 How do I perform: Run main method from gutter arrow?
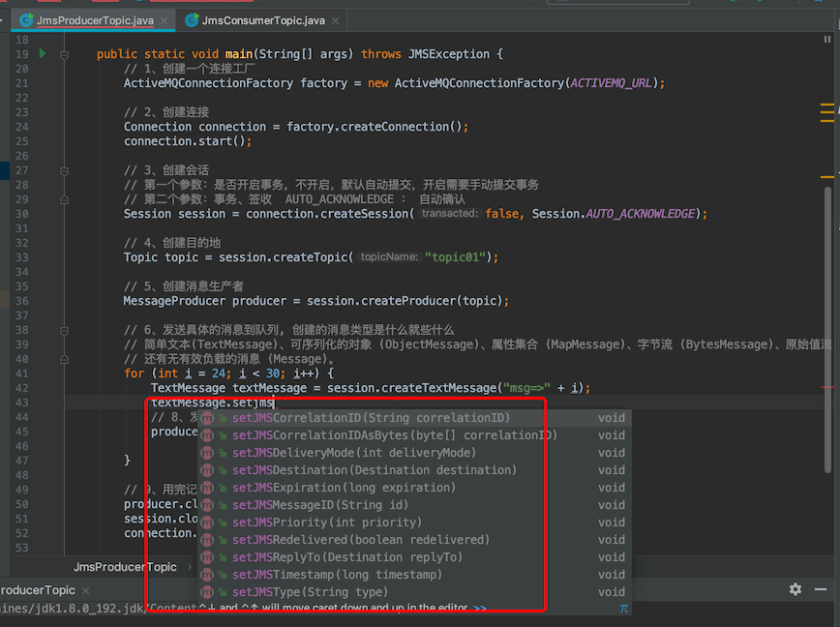coord(43,53)
